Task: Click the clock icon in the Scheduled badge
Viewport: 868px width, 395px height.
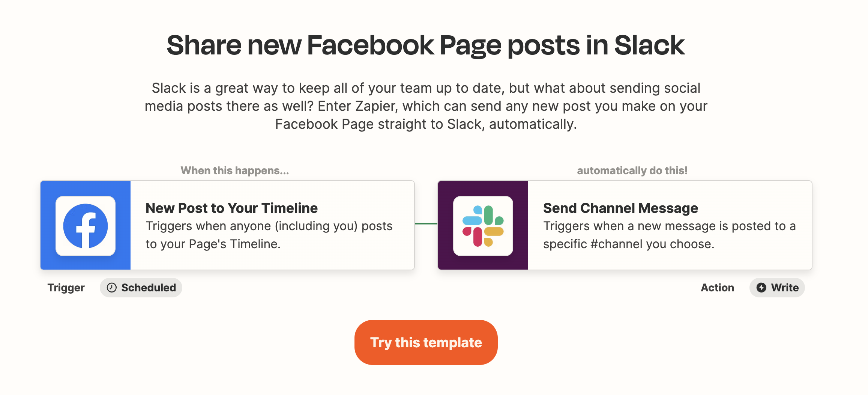Action: (111, 288)
